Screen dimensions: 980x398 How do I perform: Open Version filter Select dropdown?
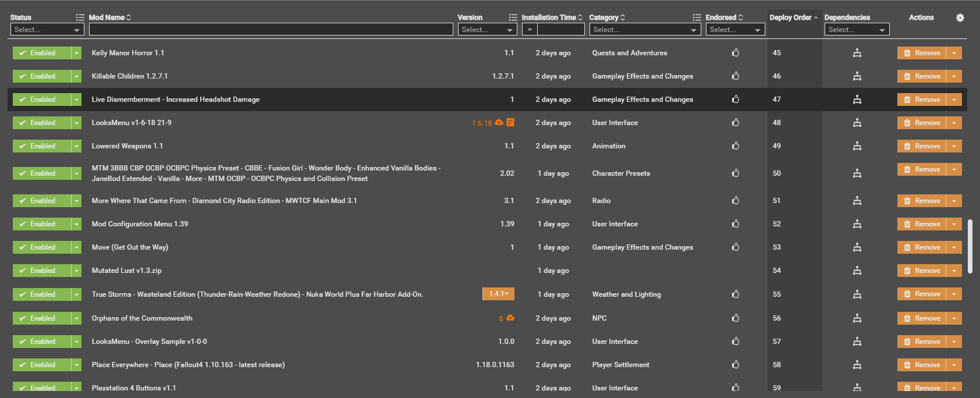(x=488, y=29)
